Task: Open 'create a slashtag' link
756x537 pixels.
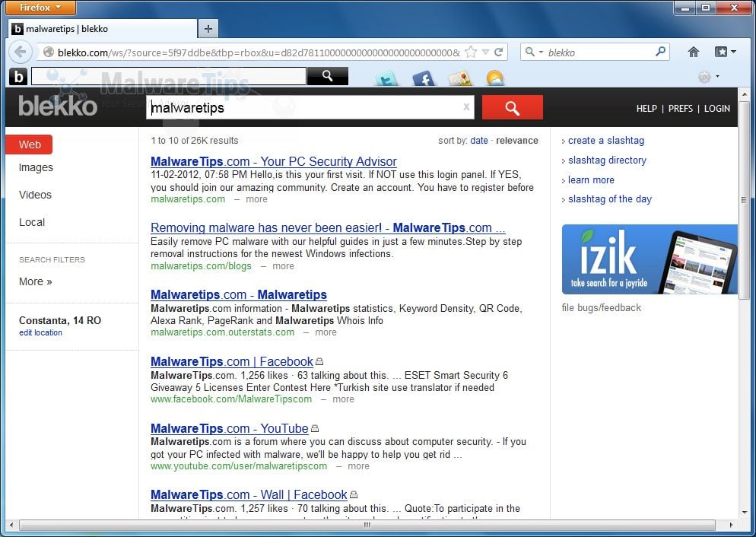Action: coord(605,140)
